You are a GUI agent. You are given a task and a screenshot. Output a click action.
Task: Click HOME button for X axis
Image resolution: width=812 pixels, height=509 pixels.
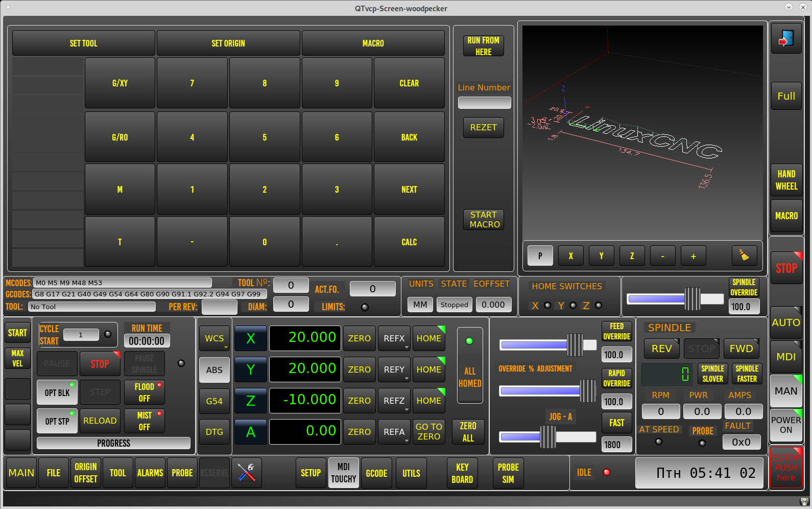(429, 338)
